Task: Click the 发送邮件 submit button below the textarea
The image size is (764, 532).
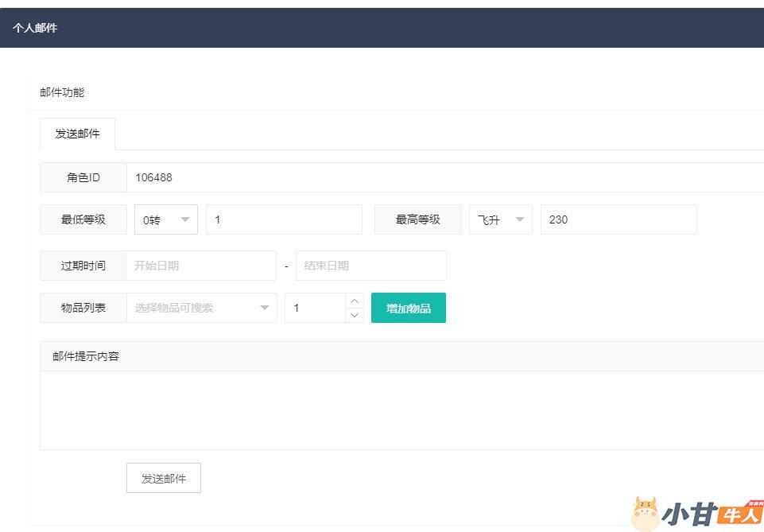Action: pyautogui.click(x=163, y=478)
